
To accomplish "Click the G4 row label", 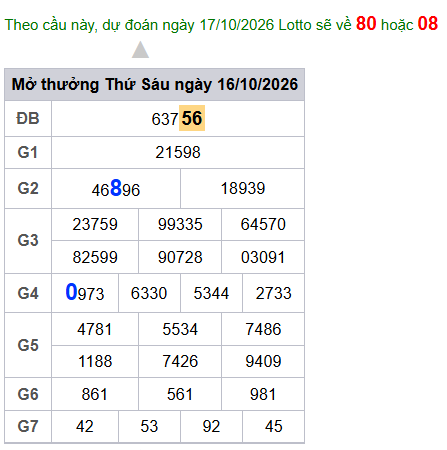I will point(28,293).
